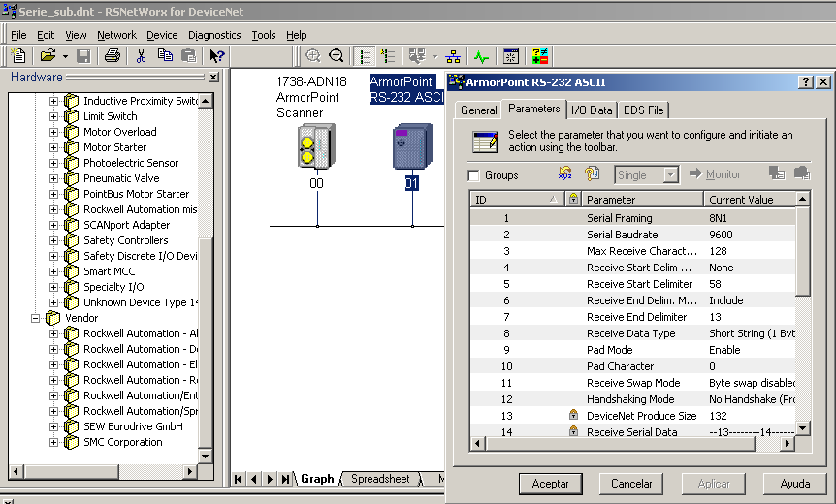Switch to the EDS File tab
This screenshot has height=504, width=836.
(643, 110)
